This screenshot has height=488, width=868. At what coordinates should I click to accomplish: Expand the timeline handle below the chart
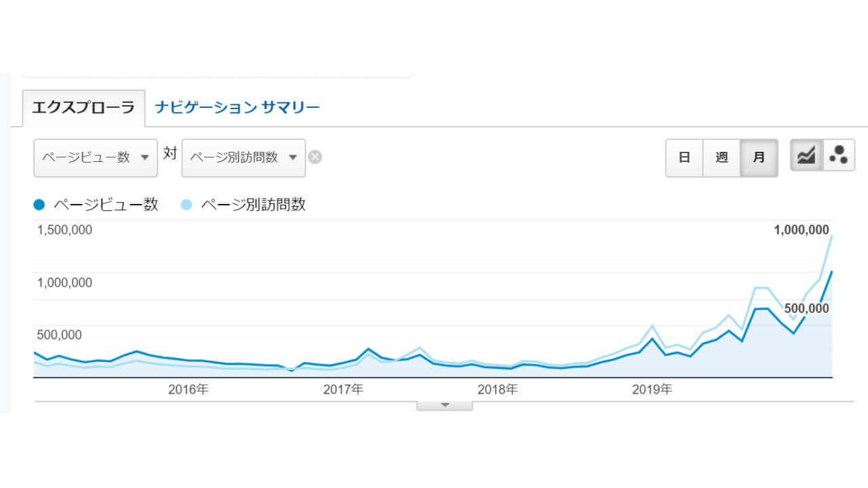(x=445, y=405)
